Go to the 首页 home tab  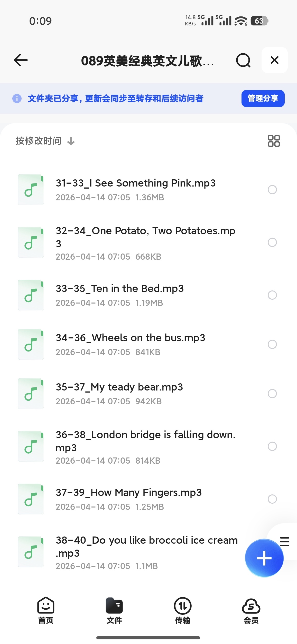(46, 611)
